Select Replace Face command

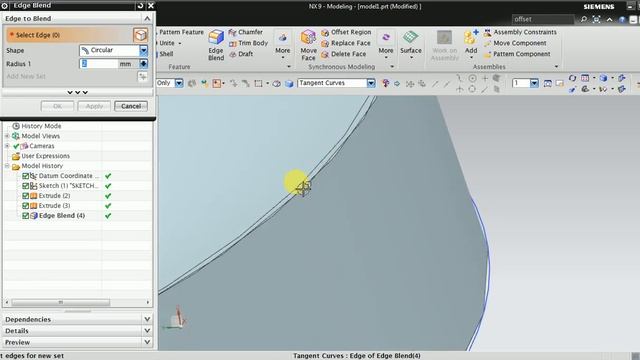(x=346, y=43)
